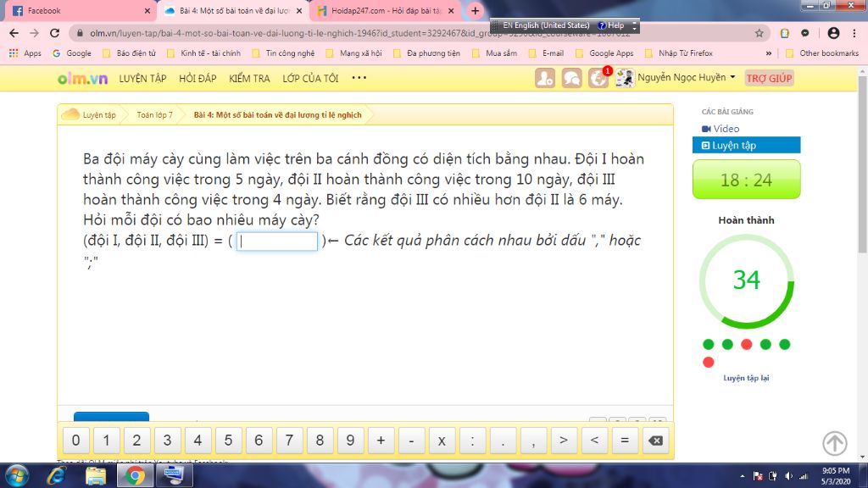Show hidden system tray icons arrow
The image size is (868, 488).
(743, 476)
